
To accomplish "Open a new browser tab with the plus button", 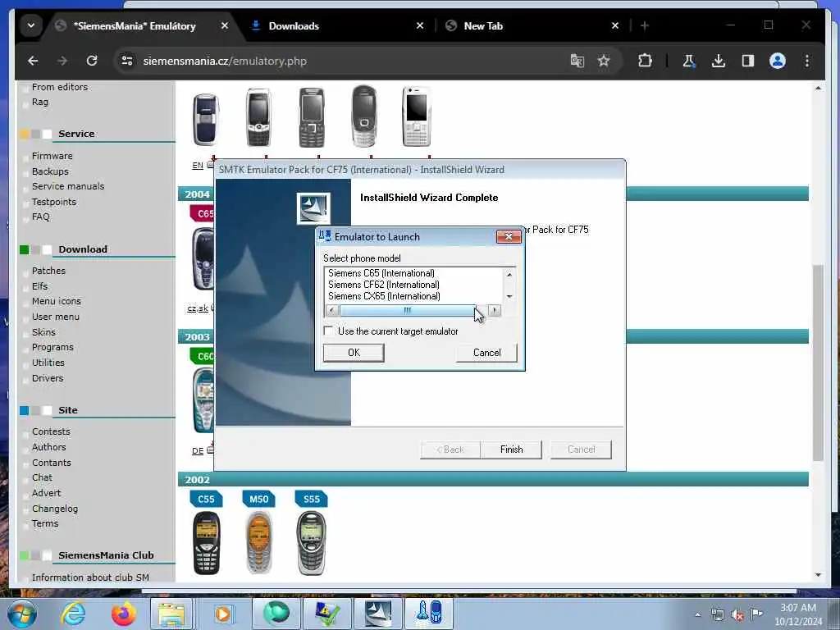I will pos(645,25).
